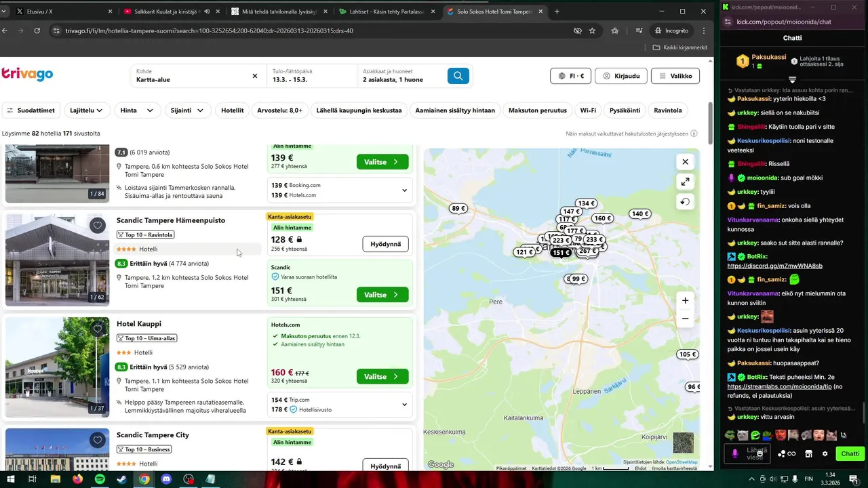Screen dimensions: 868x488
Task: Click Valitse for the 151 € Scandic deal
Action: (382, 295)
